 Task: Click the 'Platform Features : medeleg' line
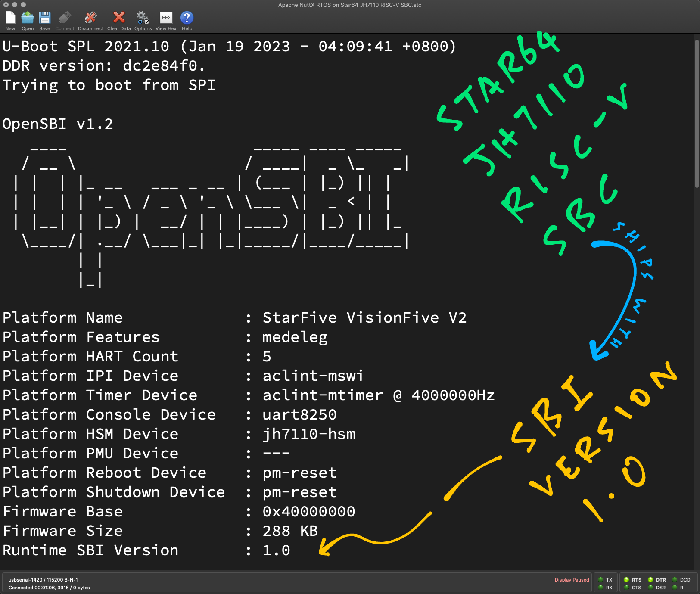[165, 337]
